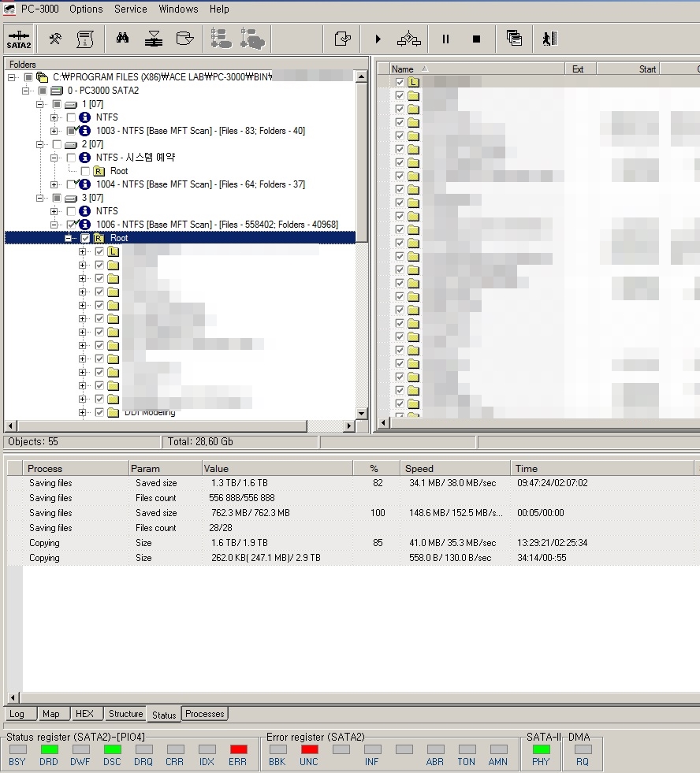
Task: Open the info scroll document icon
Action: click(x=85, y=39)
